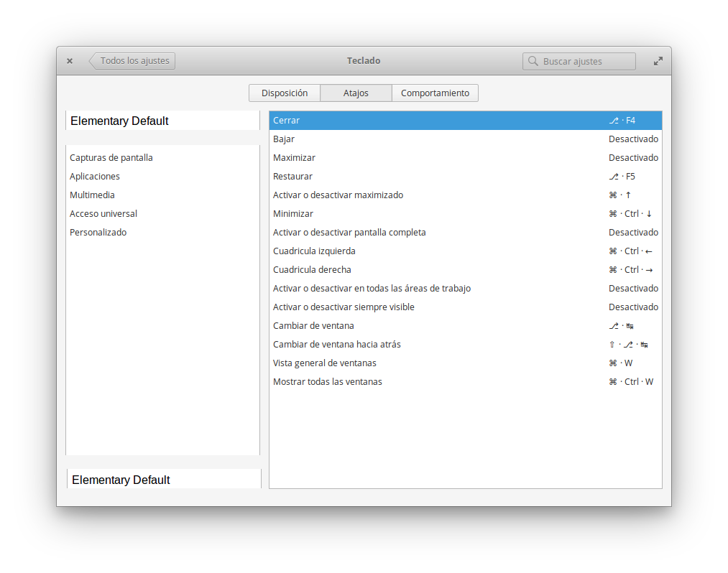Select Personalizado category
This screenshot has width=728, height=573.
[x=163, y=233]
